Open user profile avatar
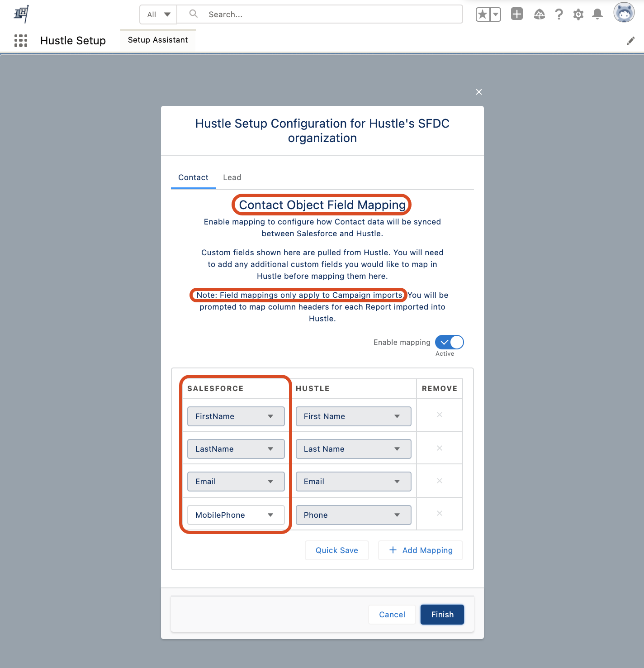The image size is (644, 668). tap(624, 13)
